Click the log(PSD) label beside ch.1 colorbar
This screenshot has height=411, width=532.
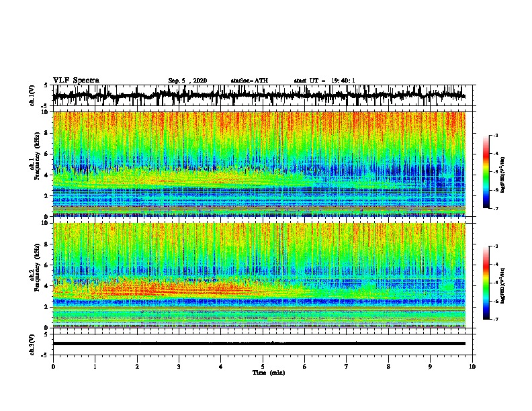502,175
